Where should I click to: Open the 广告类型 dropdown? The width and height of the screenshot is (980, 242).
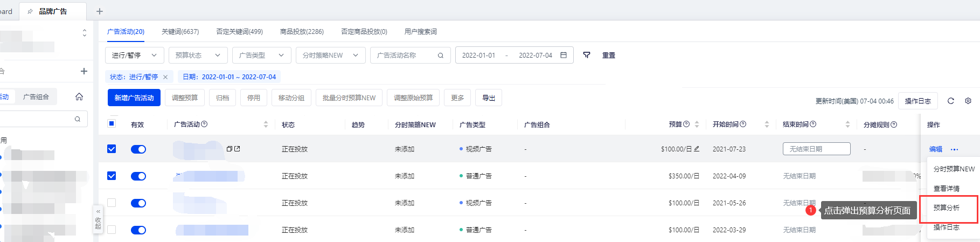(x=262, y=55)
